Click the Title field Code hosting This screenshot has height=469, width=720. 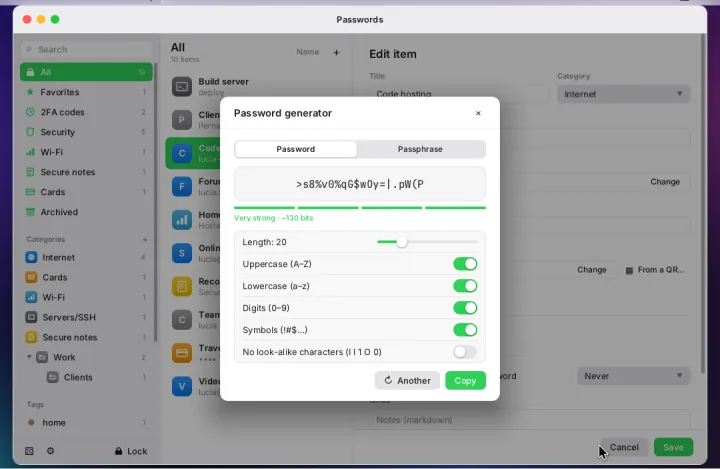pyautogui.click(x=459, y=94)
